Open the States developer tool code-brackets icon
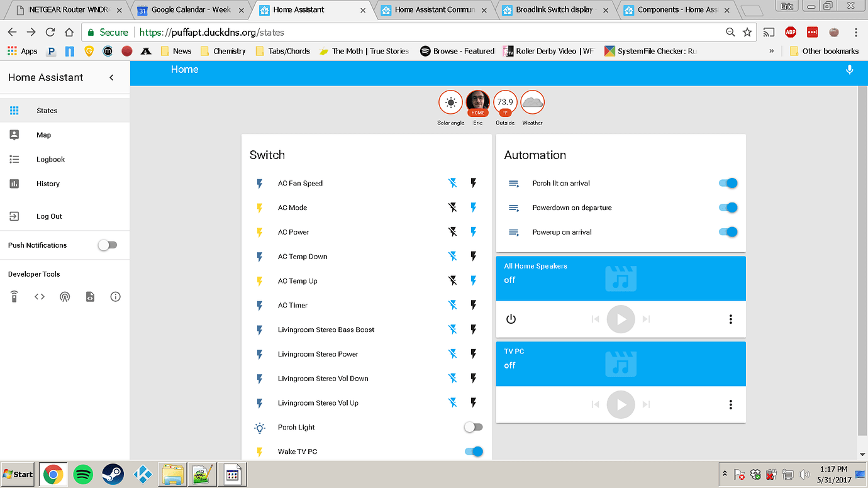 click(40, 297)
